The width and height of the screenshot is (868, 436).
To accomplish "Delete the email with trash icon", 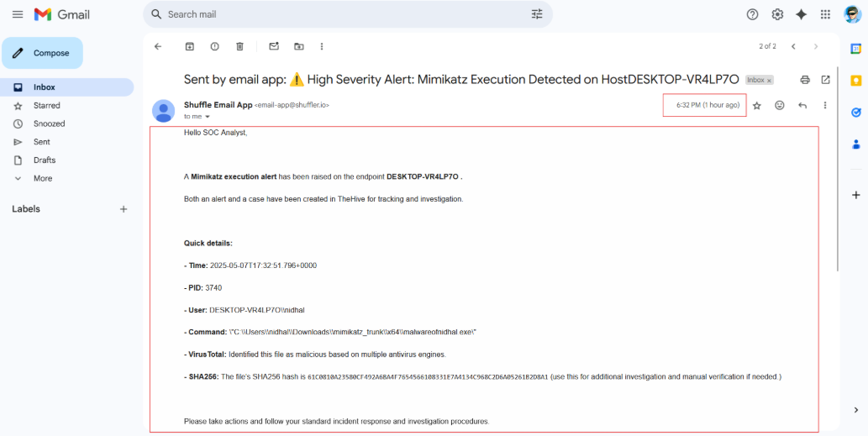I will [x=239, y=46].
